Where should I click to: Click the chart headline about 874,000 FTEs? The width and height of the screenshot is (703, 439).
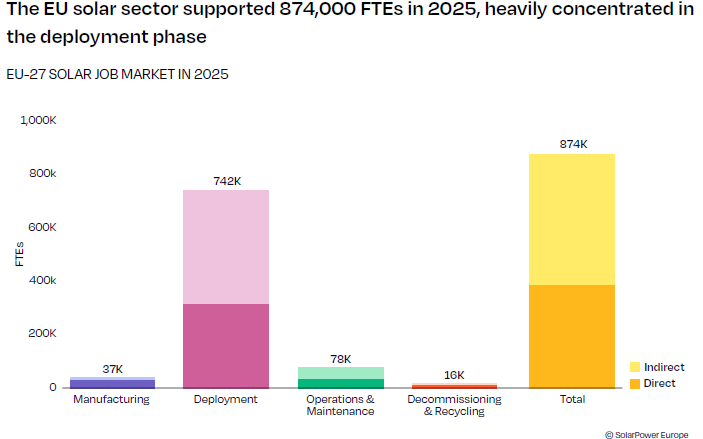click(x=350, y=22)
